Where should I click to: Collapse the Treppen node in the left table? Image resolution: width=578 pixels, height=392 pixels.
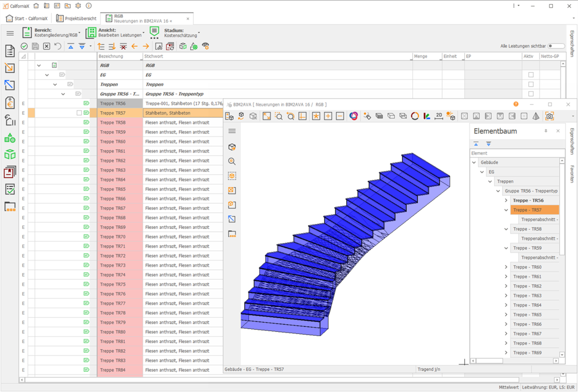click(55, 85)
